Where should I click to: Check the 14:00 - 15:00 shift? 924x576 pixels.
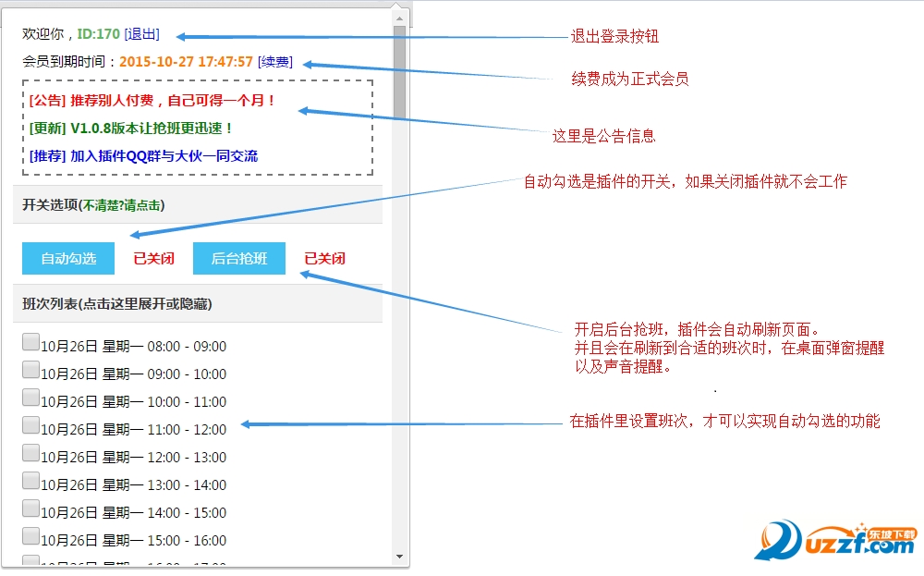tap(30, 509)
